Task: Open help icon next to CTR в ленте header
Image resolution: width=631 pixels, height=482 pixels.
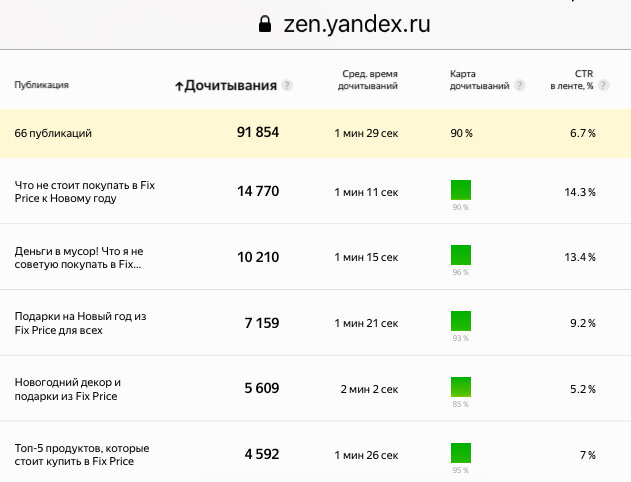Action: coord(603,85)
